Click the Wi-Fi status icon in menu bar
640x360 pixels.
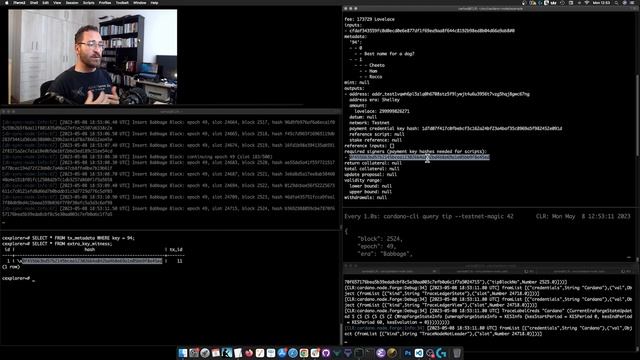(587, 2)
